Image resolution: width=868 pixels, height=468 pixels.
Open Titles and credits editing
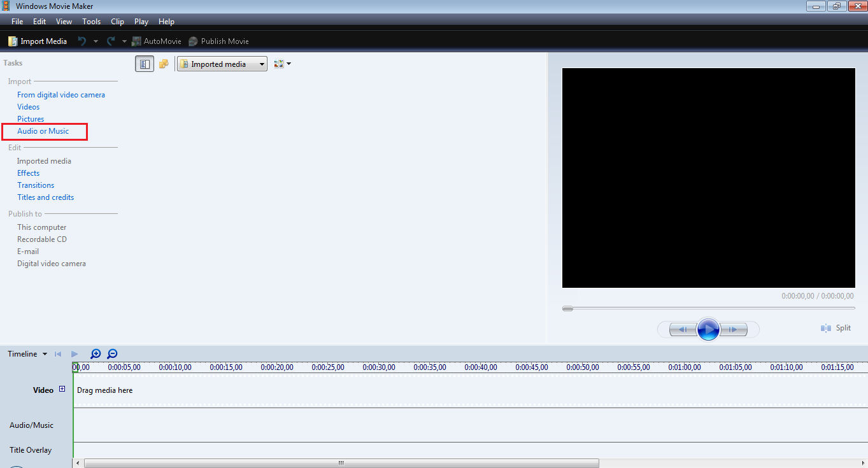[45, 197]
